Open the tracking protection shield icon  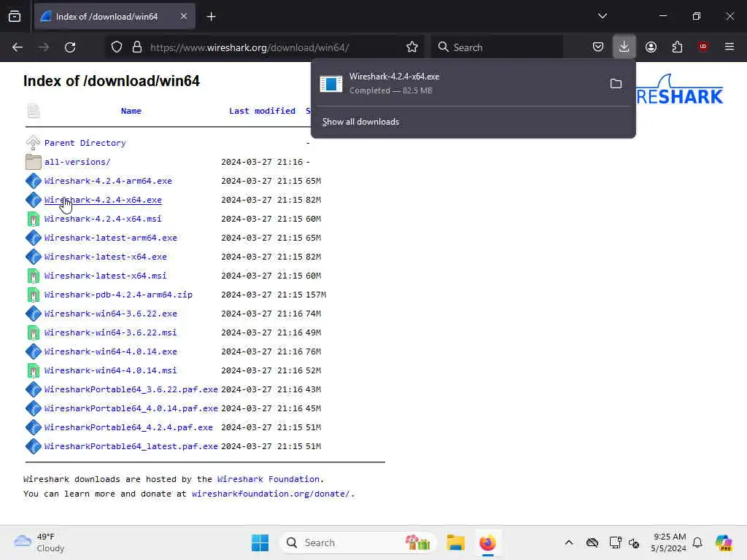117,47
